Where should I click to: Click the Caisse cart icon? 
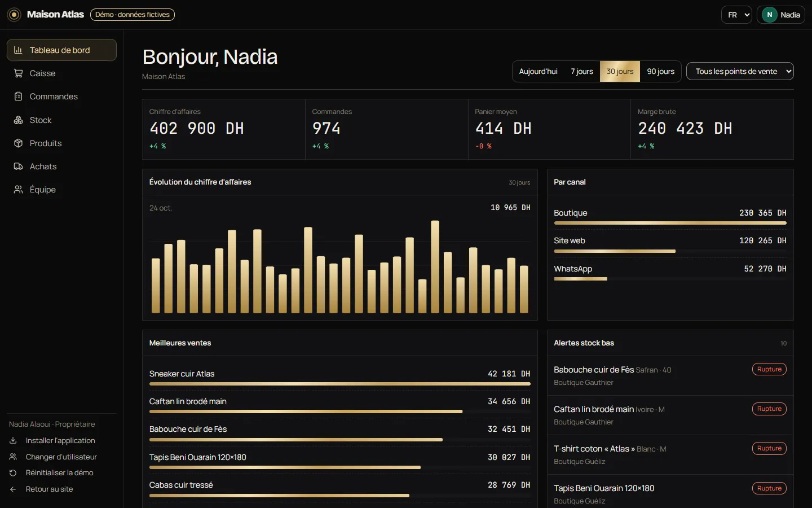click(x=18, y=73)
